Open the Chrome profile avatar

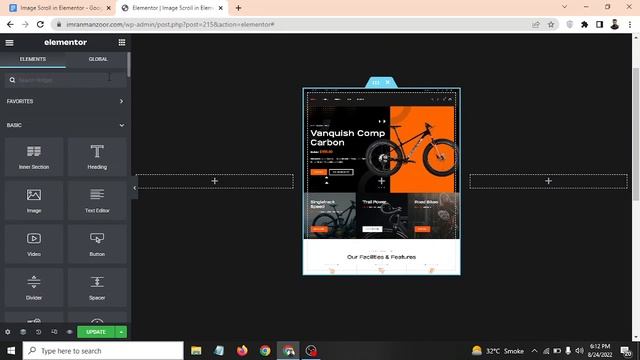pos(615,24)
